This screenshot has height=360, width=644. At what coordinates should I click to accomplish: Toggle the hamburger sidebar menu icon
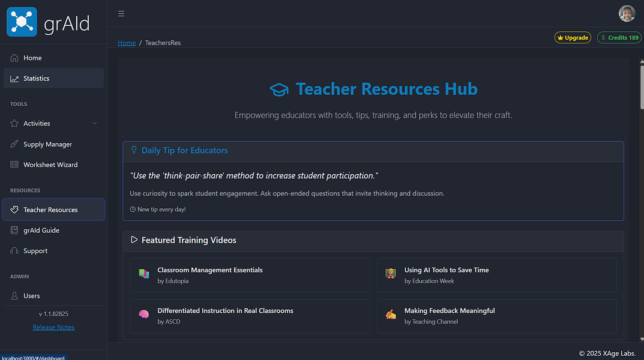coord(121,14)
